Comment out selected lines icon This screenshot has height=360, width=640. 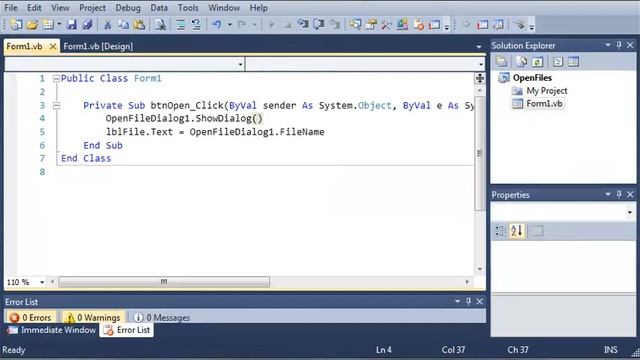pyautogui.click(x=181, y=25)
